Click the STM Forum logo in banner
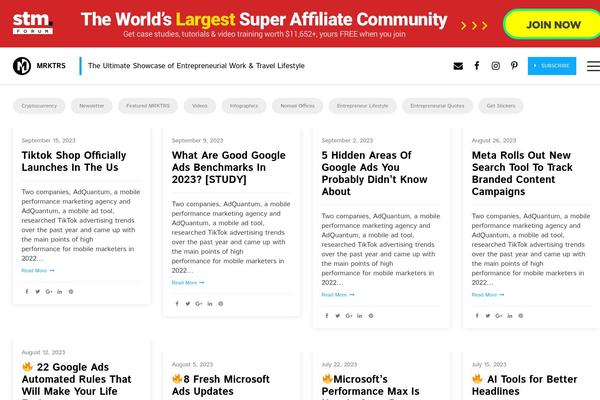 click(x=33, y=23)
